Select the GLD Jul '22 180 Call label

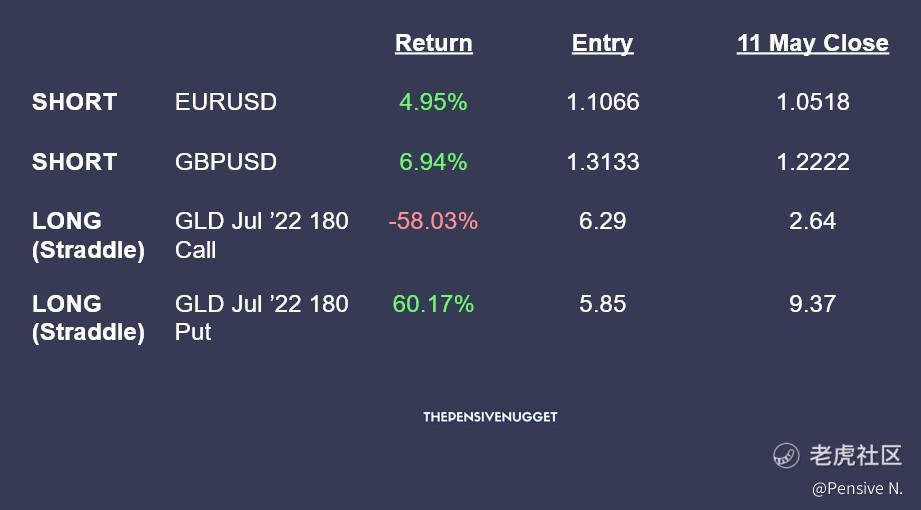(x=261, y=235)
